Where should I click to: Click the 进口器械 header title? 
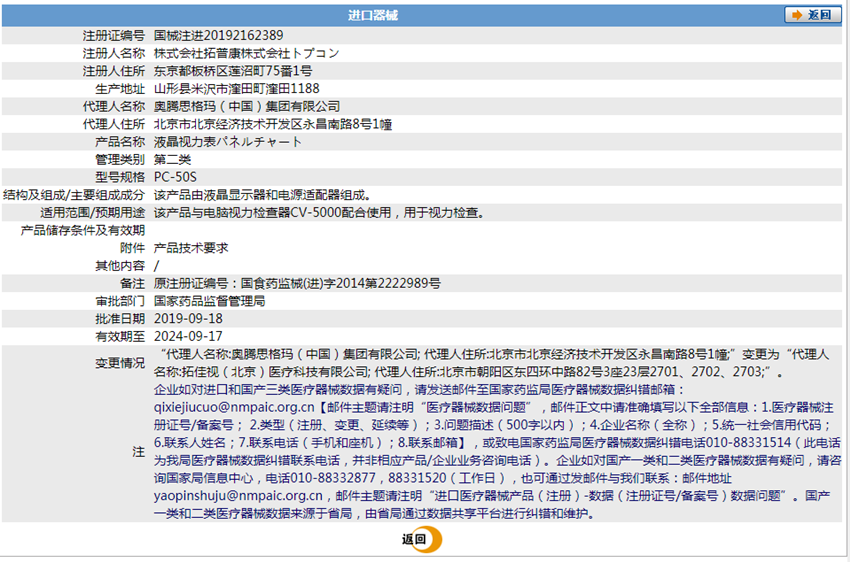tap(373, 15)
